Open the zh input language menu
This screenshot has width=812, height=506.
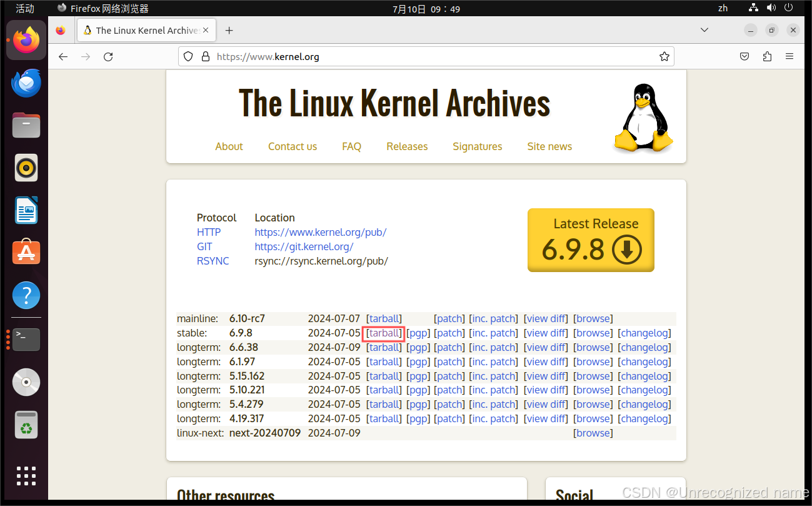click(723, 8)
